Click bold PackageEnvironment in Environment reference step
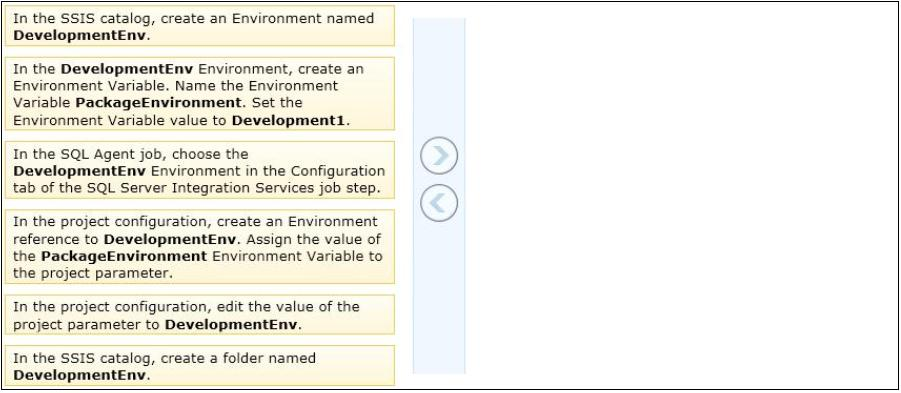This screenshot has width=901, height=393. 124,256
